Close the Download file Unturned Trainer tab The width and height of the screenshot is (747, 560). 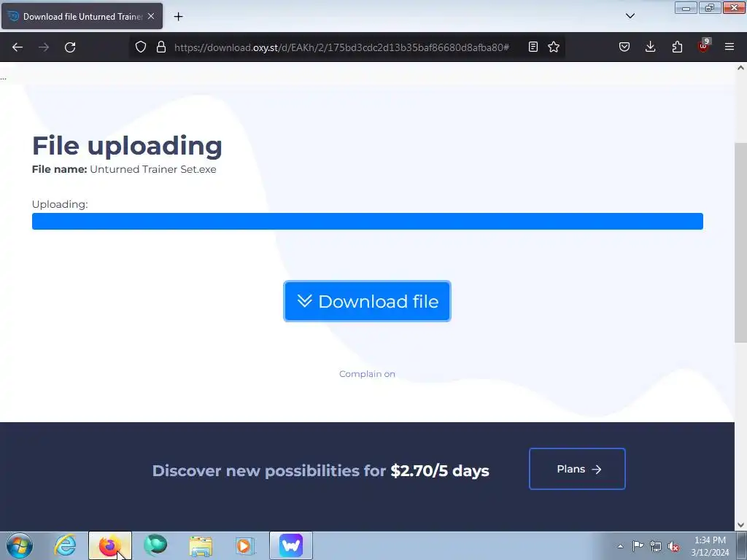click(x=151, y=16)
